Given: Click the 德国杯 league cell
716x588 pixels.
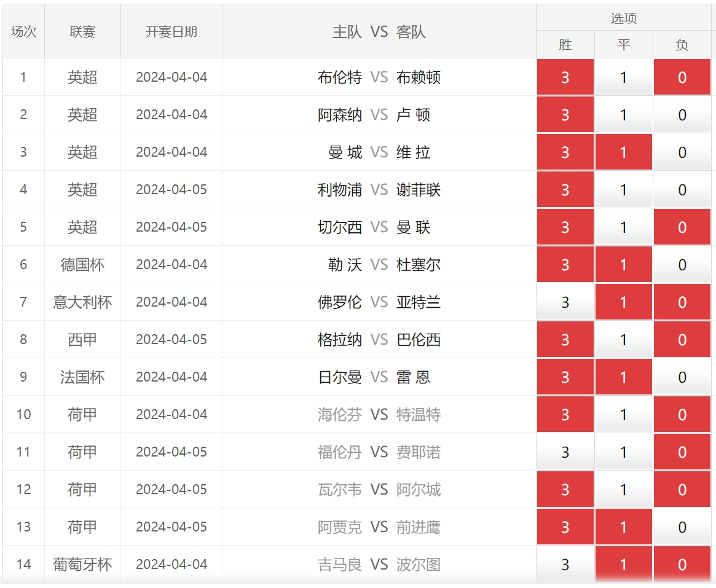Looking at the screenshot, I should (x=82, y=264).
